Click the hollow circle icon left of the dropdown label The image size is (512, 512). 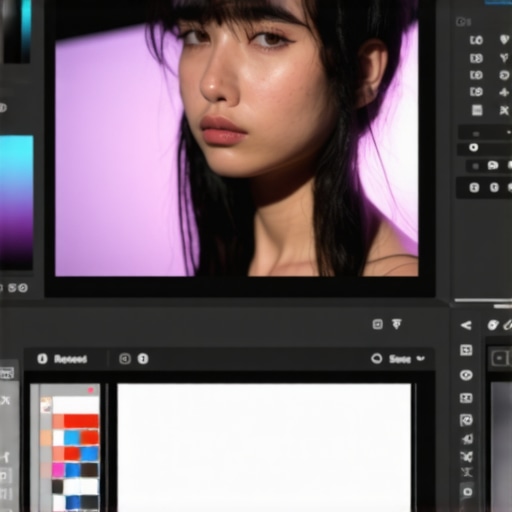(x=377, y=359)
